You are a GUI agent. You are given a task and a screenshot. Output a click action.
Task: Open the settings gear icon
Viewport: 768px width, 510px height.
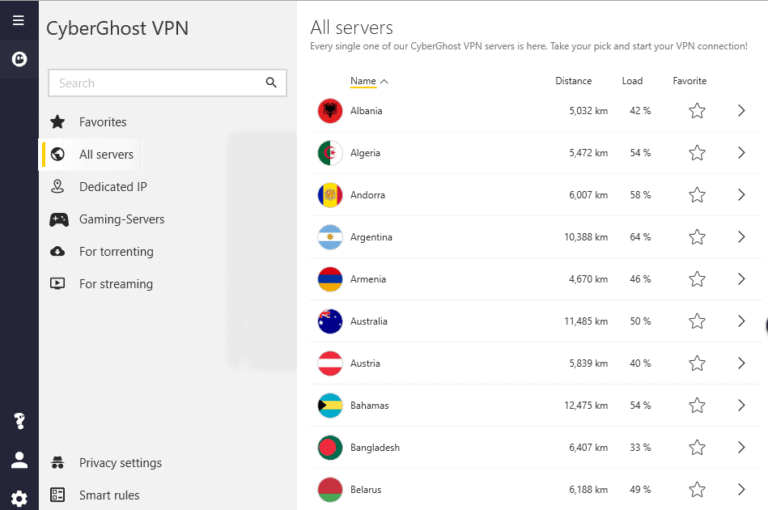click(x=18, y=497)
